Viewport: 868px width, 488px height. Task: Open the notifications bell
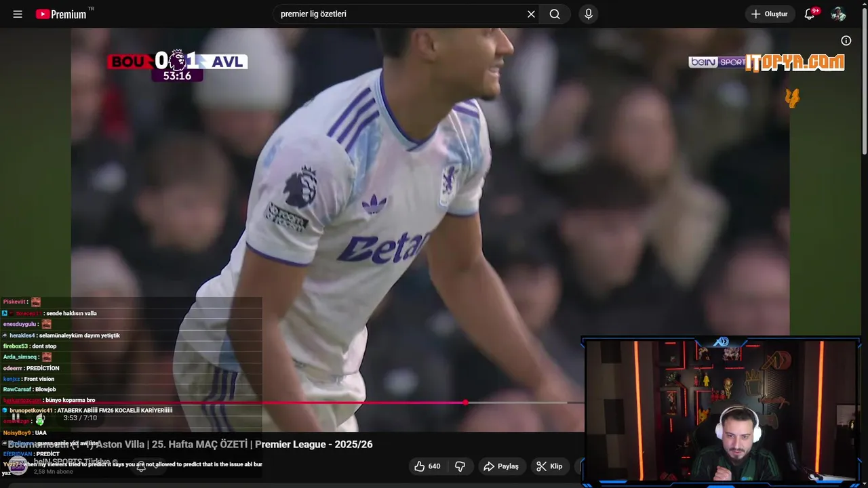pos(810,14)
